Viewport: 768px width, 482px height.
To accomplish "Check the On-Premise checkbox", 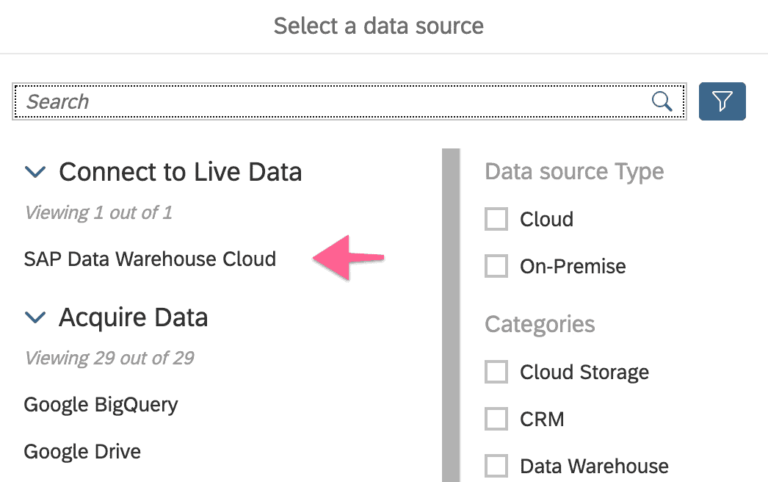I will coord(496,266).
